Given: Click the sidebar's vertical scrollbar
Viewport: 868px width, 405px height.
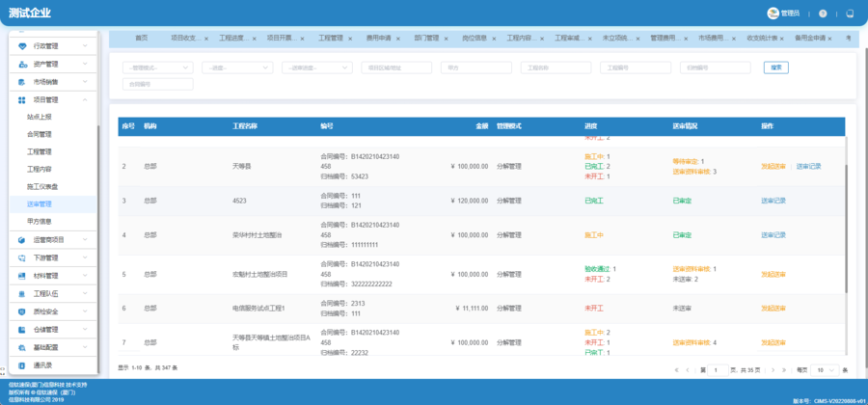Looking at the screenshot, I should [98, 249].
